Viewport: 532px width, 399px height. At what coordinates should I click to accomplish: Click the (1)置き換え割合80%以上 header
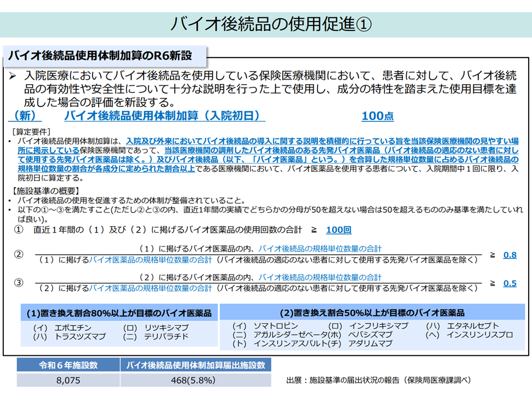click(x=119, y=313)
